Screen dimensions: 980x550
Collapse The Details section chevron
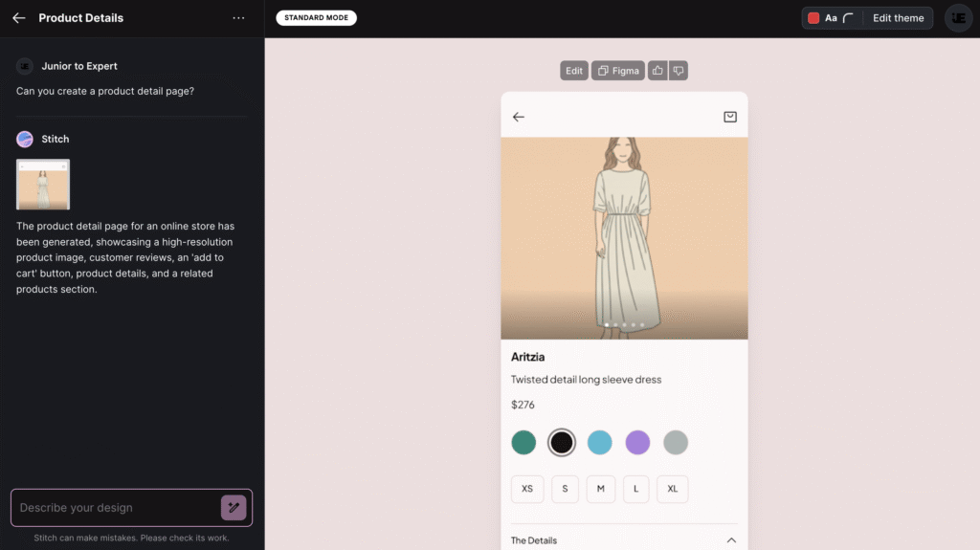(731, 540)
